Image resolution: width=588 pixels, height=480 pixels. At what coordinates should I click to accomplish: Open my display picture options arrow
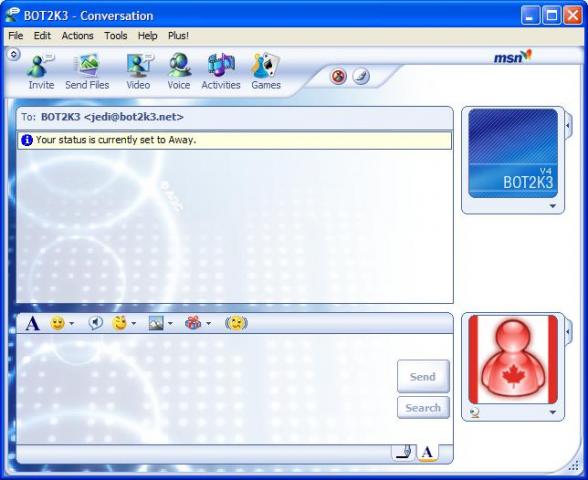pyautogui.click(x=552, y=412)
